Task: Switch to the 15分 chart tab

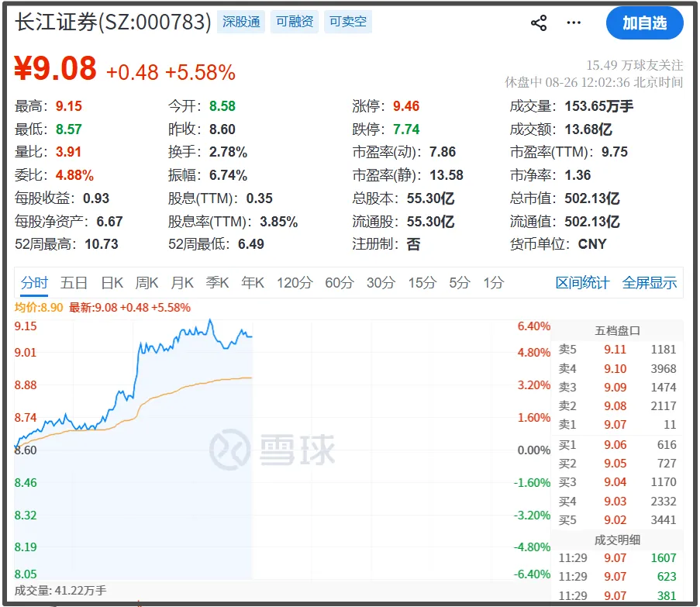Action: tap(422, 283)
